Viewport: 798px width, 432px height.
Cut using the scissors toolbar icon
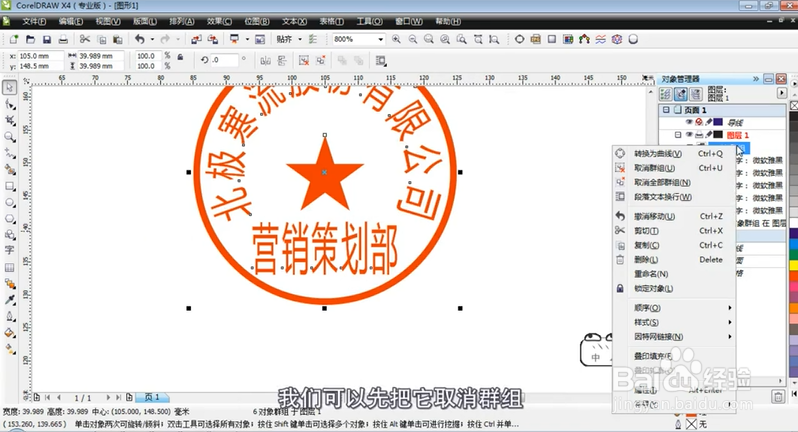[85, 39]
